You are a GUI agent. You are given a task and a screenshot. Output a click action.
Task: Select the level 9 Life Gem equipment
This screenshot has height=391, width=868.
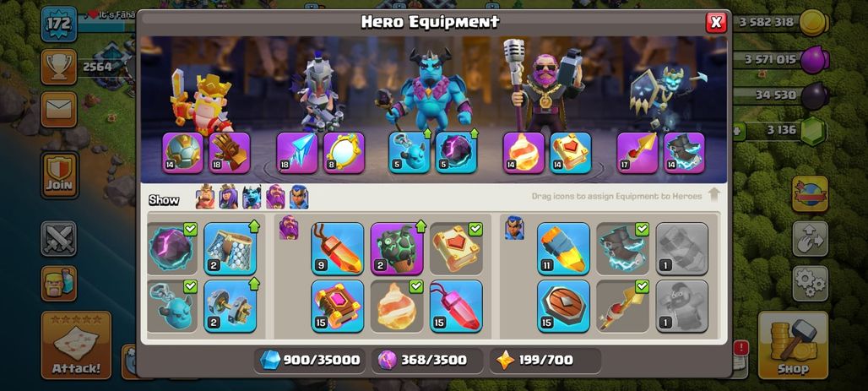pos(338,248)
